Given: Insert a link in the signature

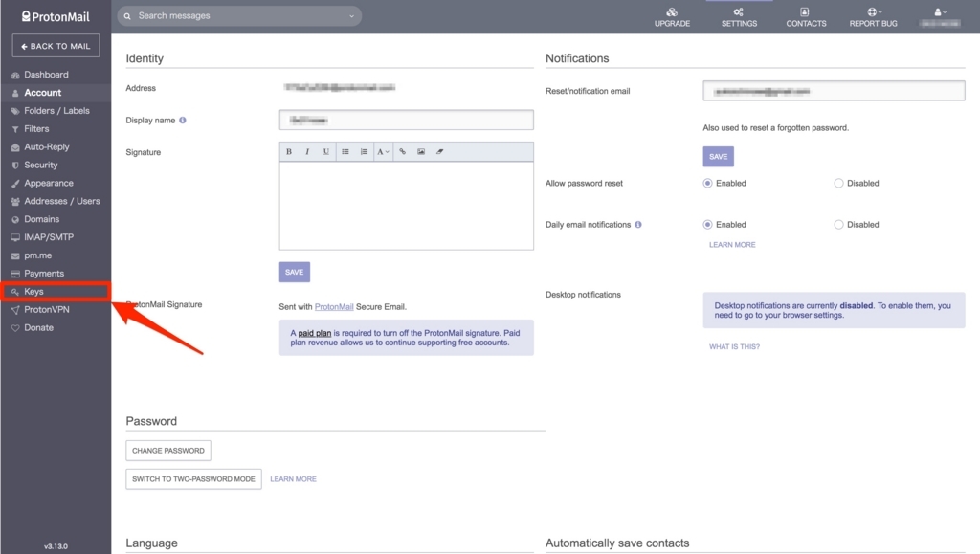Looking at the screenshot, I should [x=403, y=152].
